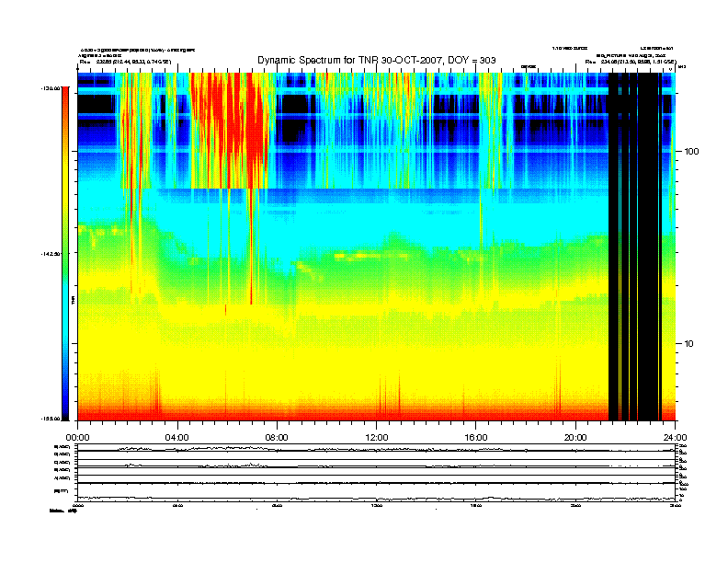Screen dimensions: 728x563
Task: Click the "24:00" time axis label
Action: tap(675, 438)
